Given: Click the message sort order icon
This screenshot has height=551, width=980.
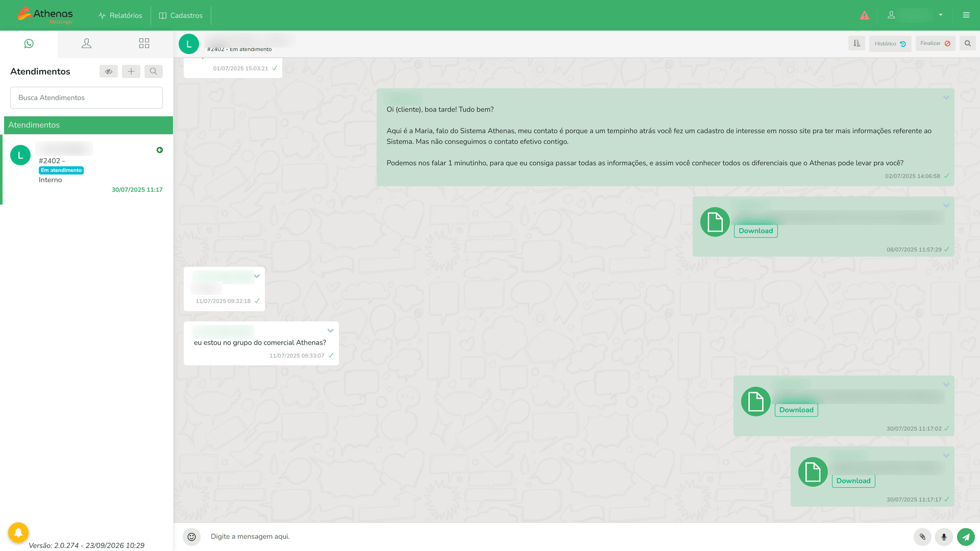Looking at the screenshot, I should click(856, 43).
